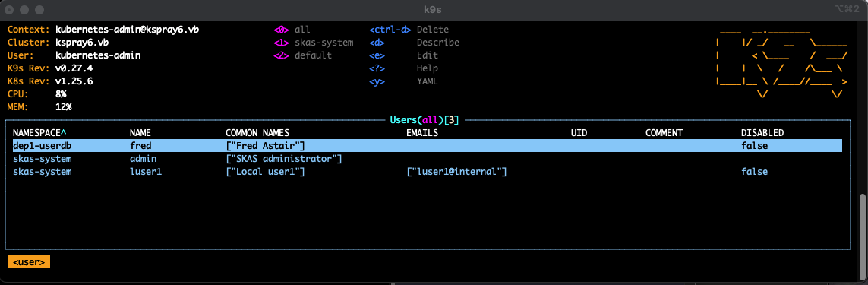This screenshot has height=285, width=868.
Task: Sort by the NAMESPACE column header
Action: coord(39,133)
